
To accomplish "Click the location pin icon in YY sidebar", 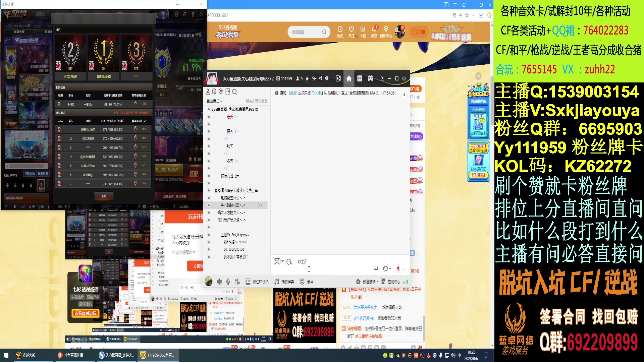I will pyautogui.click(x=221, y=92).
